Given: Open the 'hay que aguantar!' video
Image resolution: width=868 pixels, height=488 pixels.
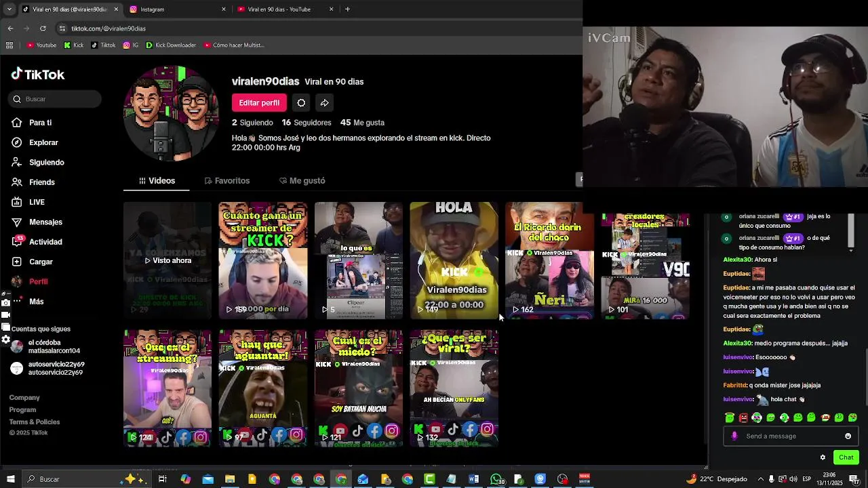Looking at the screenshot, I should pyautogui.click(x=263, y=388).
